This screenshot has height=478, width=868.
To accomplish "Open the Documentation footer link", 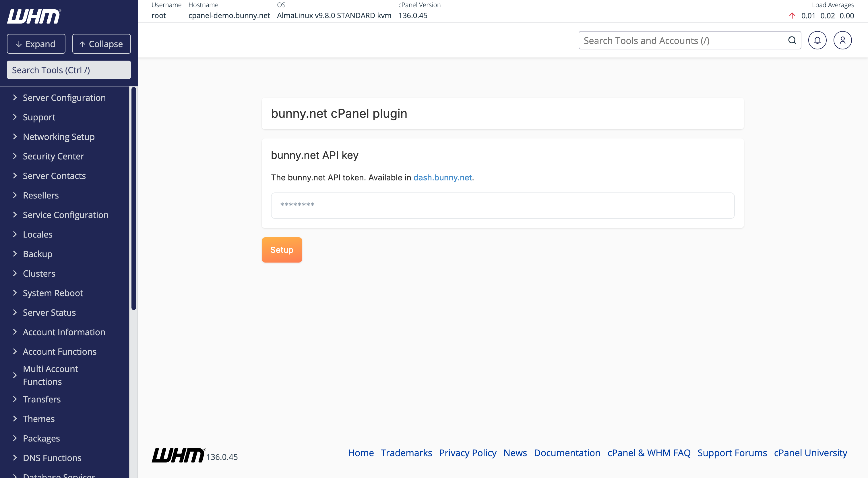I will pyautogui.click(x=567, y=453).
